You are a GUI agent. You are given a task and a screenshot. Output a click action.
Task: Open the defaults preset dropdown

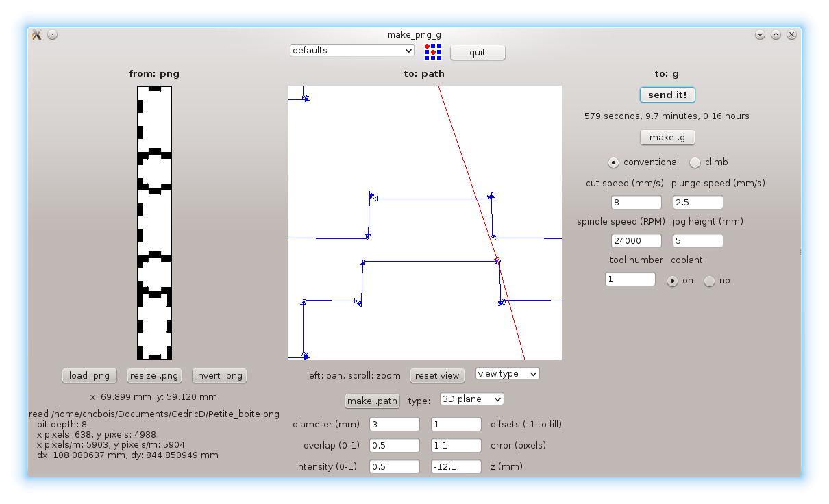pos(352,51)
